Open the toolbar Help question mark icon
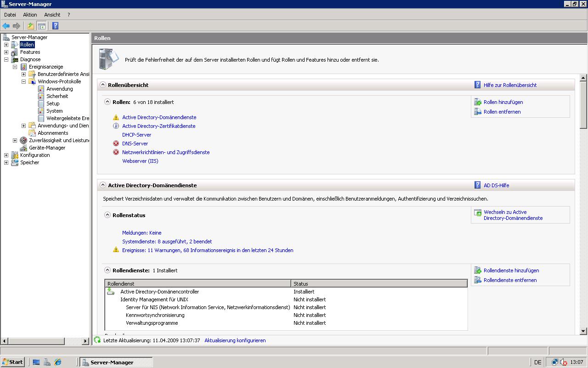Image resolution: width=588 pixels, height=368 pixels. (x=55, y=26)
